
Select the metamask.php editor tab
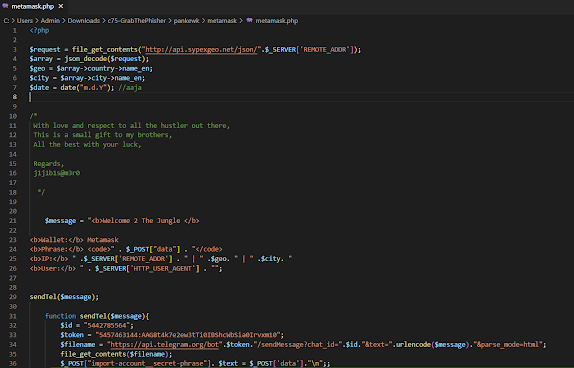(x=33, y=7)
